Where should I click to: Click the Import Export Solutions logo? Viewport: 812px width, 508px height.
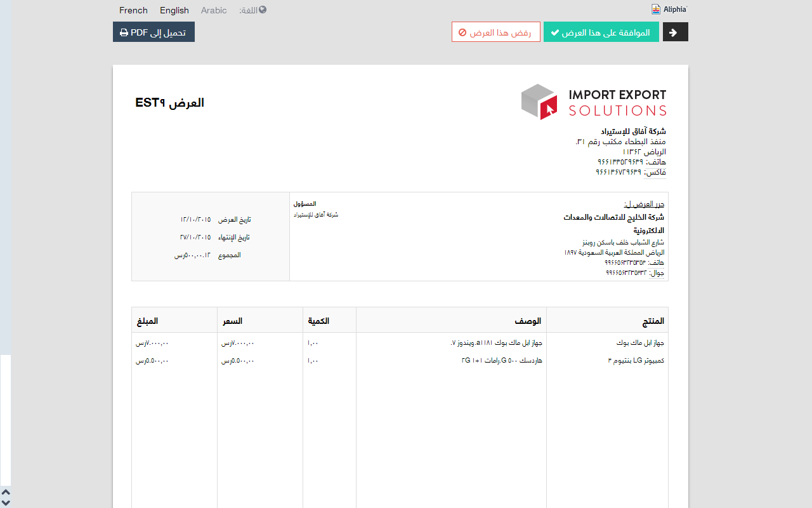pos(594,102)
